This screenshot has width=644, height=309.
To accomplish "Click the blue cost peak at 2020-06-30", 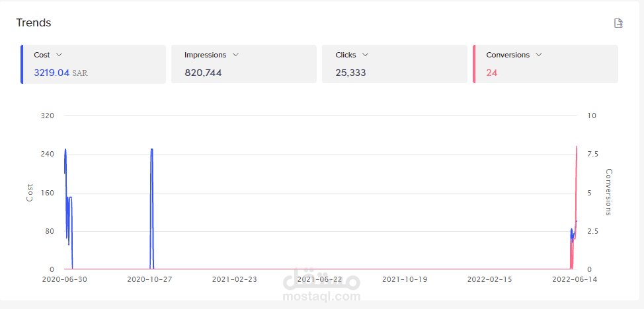I will pyautogui.click(x=65, y=152).
